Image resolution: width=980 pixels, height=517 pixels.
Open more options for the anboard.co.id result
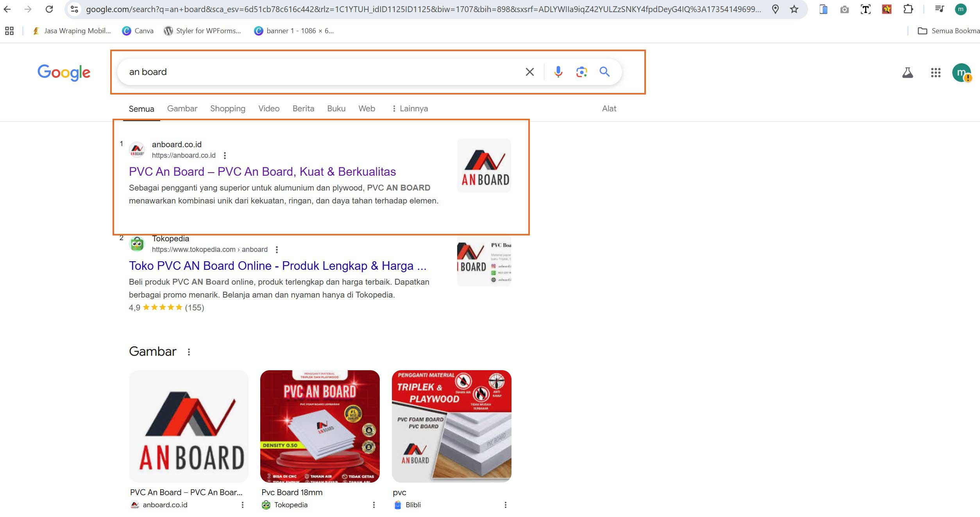[225, 156]
